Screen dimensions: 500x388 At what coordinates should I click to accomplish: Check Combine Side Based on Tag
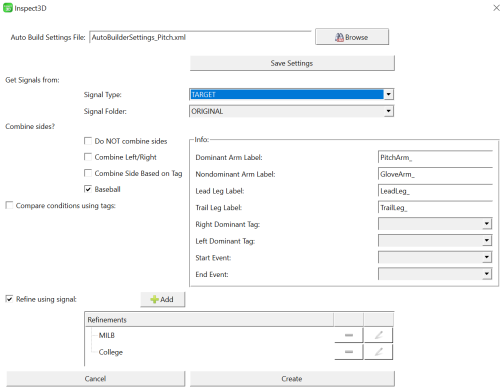click(88, 173)
